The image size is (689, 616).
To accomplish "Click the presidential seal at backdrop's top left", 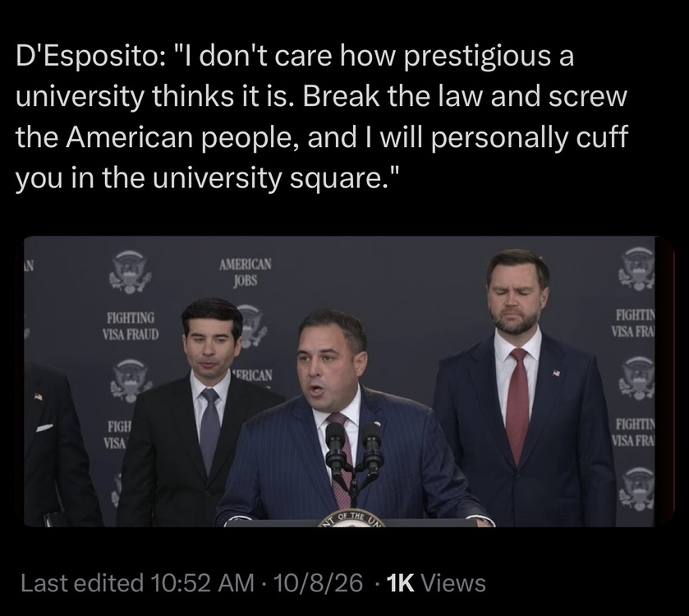I will point(128,272).
